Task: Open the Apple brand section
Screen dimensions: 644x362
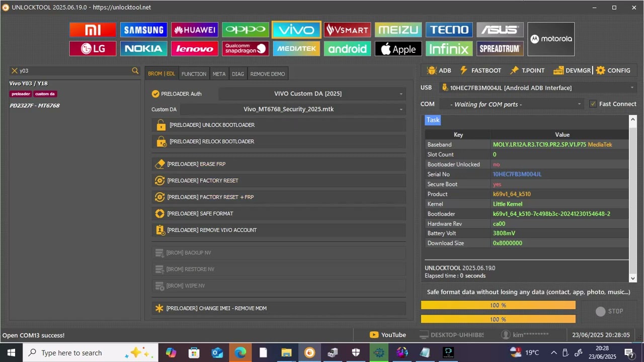Action: pyautogui.click(x=398, y=49)
